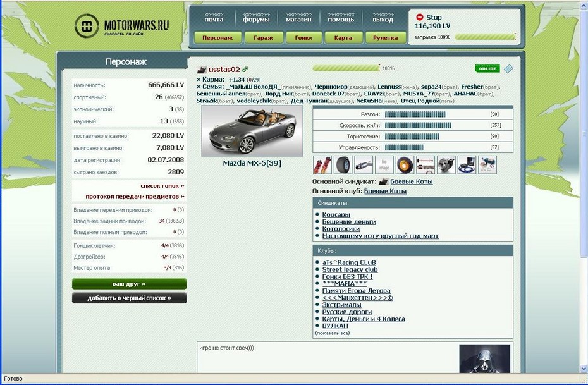This screenshot has height=385, width=588.
Task: Click the Stup account name
Action: pyautogui.click(x=434, y=17)
